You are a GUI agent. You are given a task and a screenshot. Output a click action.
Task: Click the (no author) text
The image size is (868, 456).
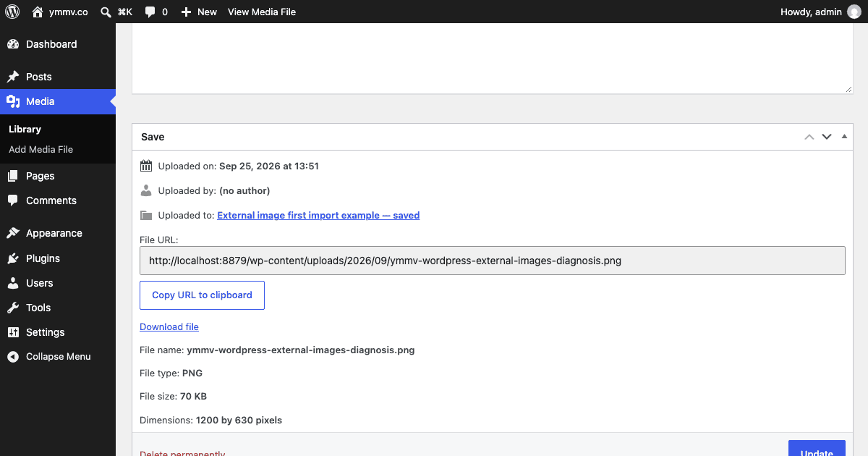244,190
